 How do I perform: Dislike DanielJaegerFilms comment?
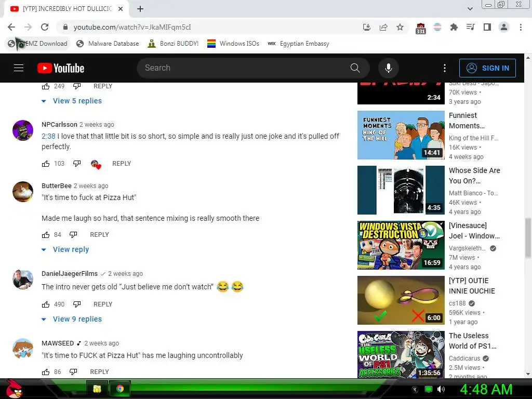[x=77, y=304]
